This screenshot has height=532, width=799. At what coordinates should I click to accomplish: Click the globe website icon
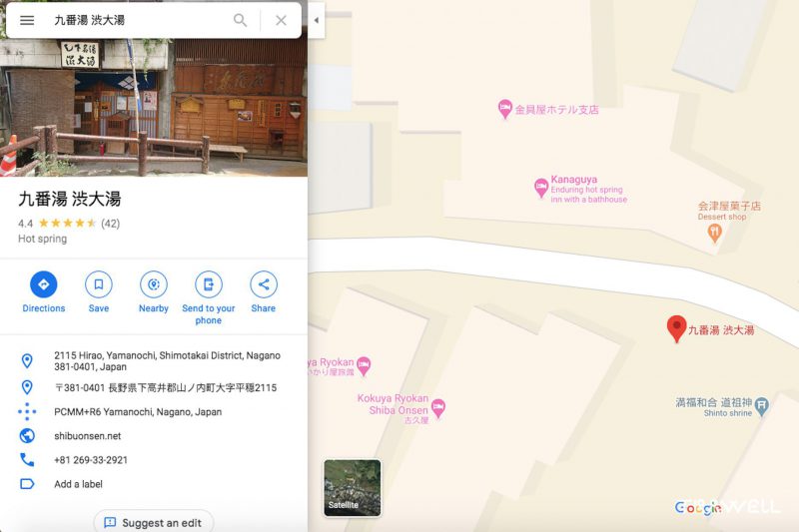[x=27, y=436]
